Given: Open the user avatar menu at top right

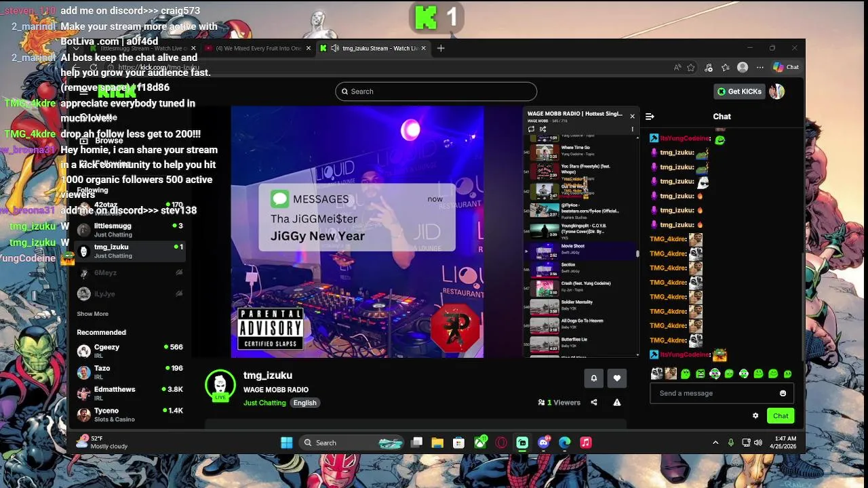Looking at the screenshot, I should click(x=776, y=91).
